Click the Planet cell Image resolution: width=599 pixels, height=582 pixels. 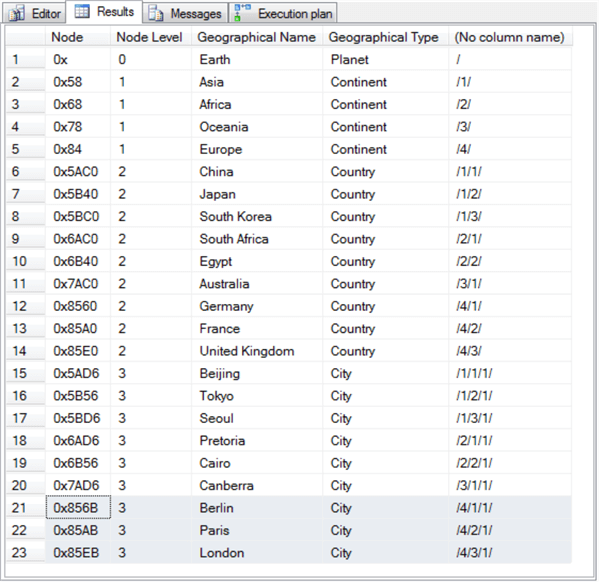(385, 60)
